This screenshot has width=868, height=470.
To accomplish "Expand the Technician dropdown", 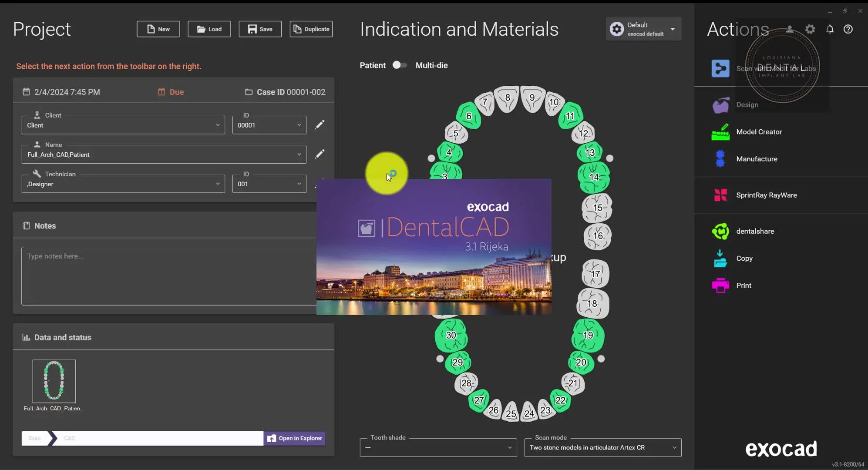I will coord(123,184).
